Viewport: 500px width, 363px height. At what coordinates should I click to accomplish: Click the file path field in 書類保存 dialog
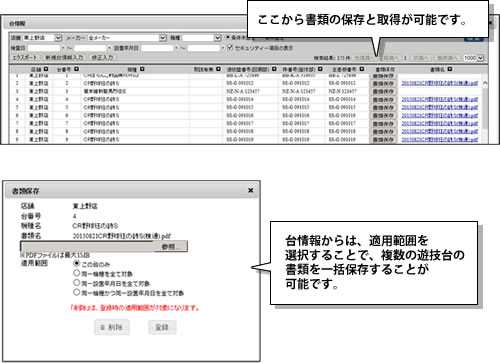pyautogui.click(x=87, y=247)
